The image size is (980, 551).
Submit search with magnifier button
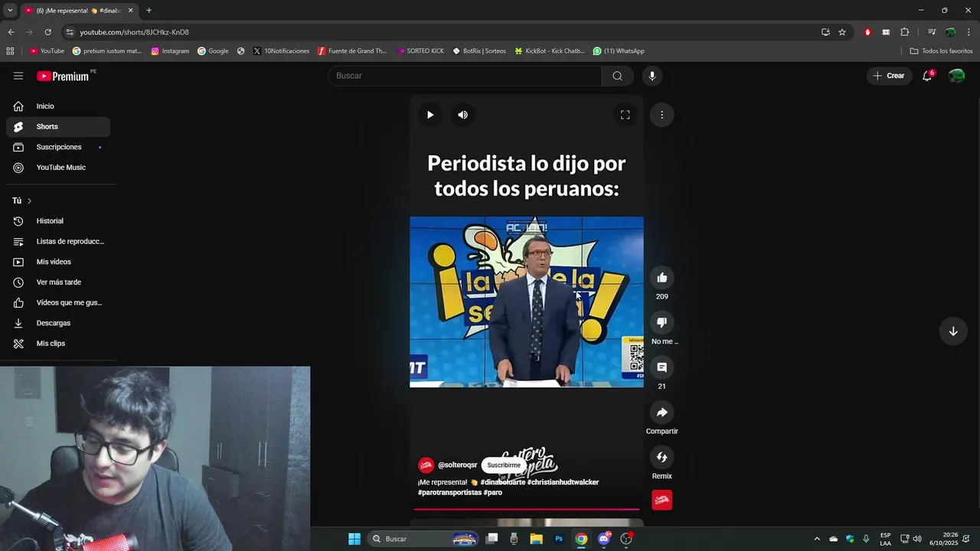(617, 76)
